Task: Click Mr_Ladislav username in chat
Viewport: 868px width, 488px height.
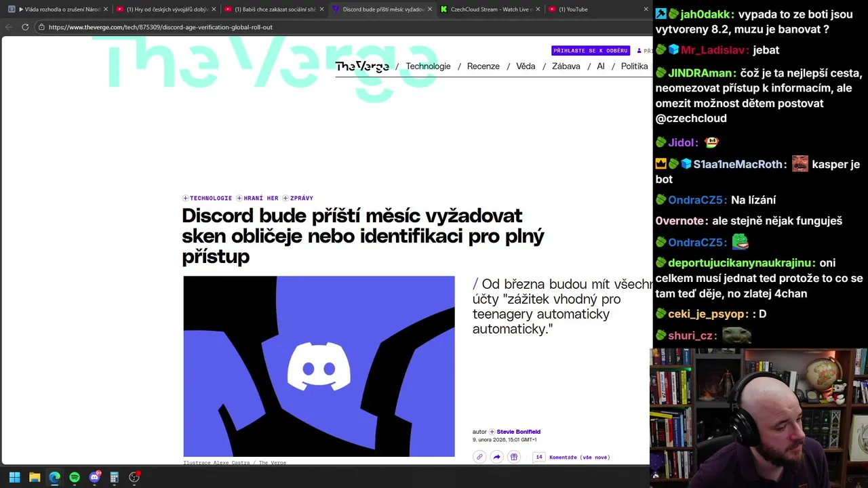Action: 715,49
